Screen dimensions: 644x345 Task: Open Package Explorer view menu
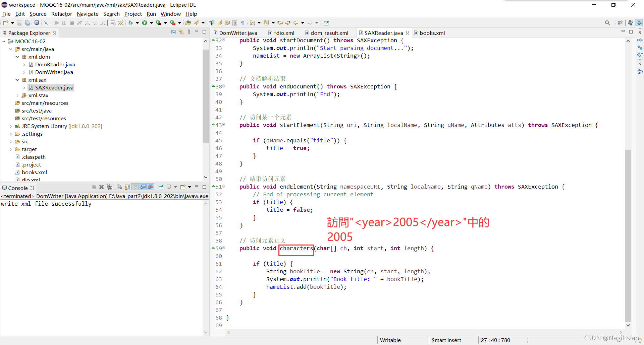click(x=189, y=32)
